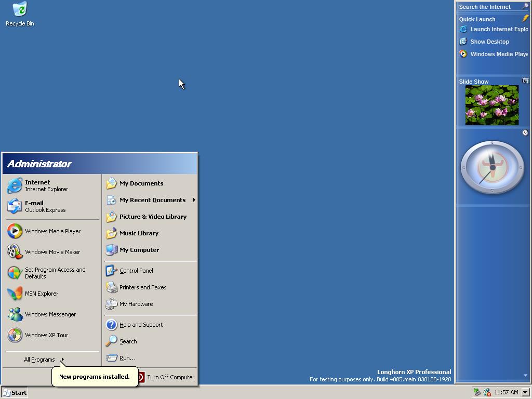Viewport: 532px width, 399px height.
Task: Click the 11:57 AM taskbar clock
Action: [506, 393]
